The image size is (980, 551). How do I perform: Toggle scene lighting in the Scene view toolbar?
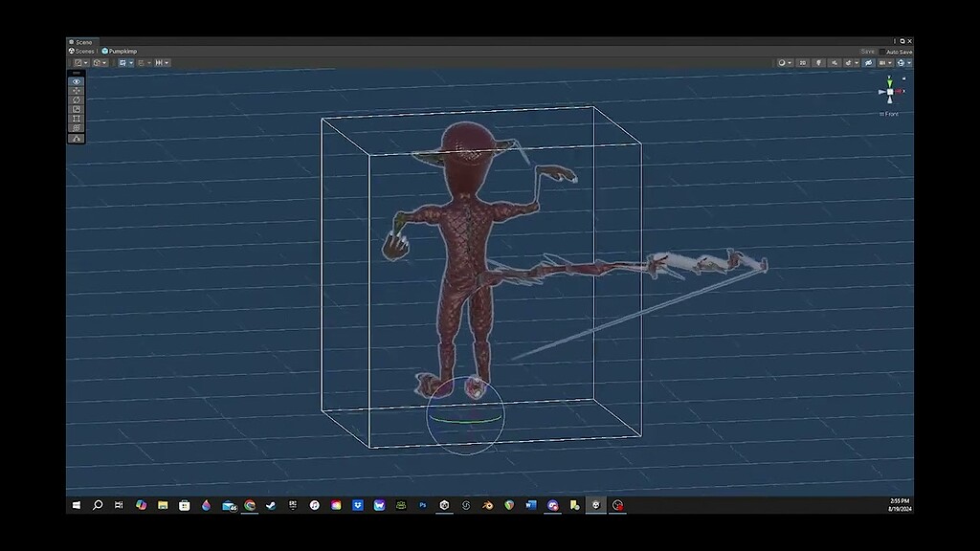819,63
